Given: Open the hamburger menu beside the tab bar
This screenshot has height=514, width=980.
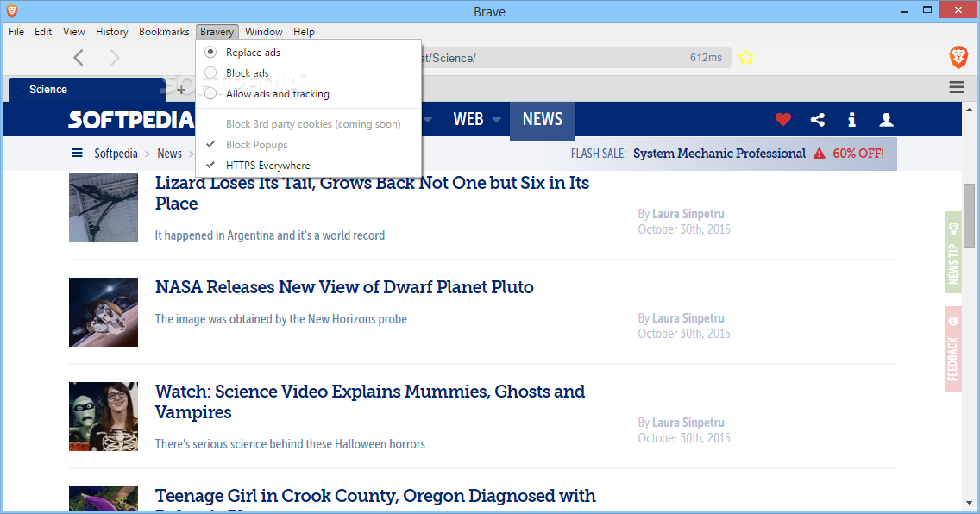Looking at the screenshot, I should pyautogui.click(x=957, y=87).
